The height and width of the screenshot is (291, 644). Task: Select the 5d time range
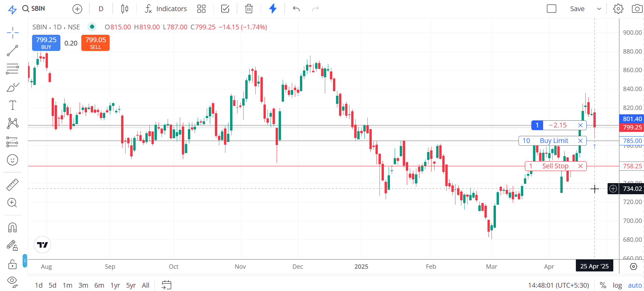(52, 285)
